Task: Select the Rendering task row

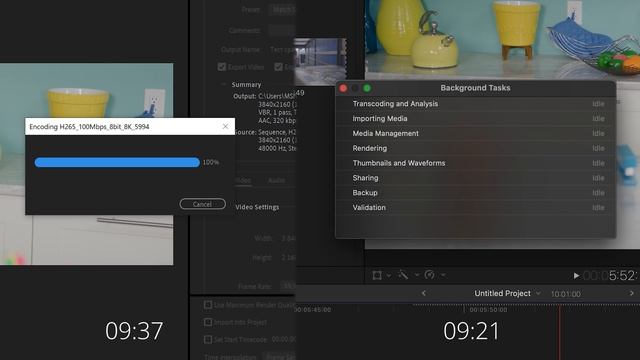Action: pyautogui.click(x=476, y=148)
